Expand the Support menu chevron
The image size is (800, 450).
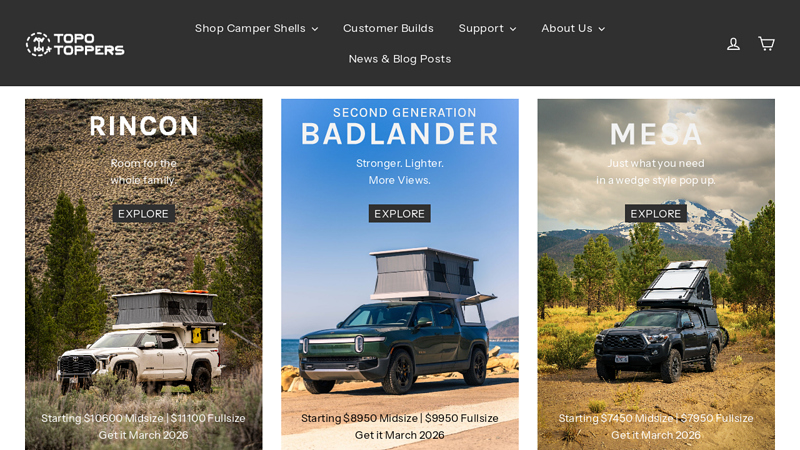[513, 29]
